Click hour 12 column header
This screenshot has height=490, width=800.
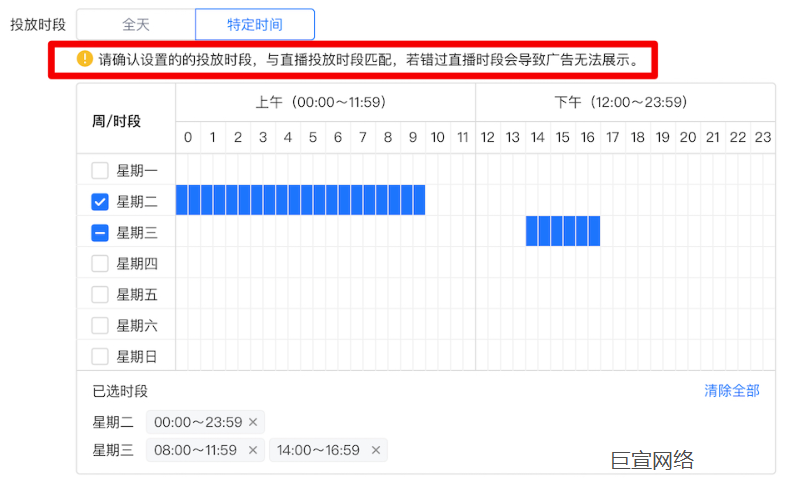pos(488,137)
